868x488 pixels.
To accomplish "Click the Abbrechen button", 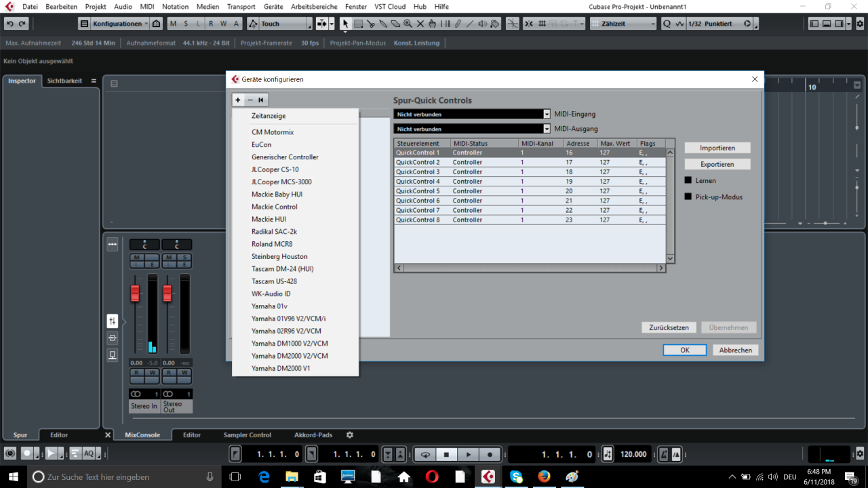I will (736, 350).
